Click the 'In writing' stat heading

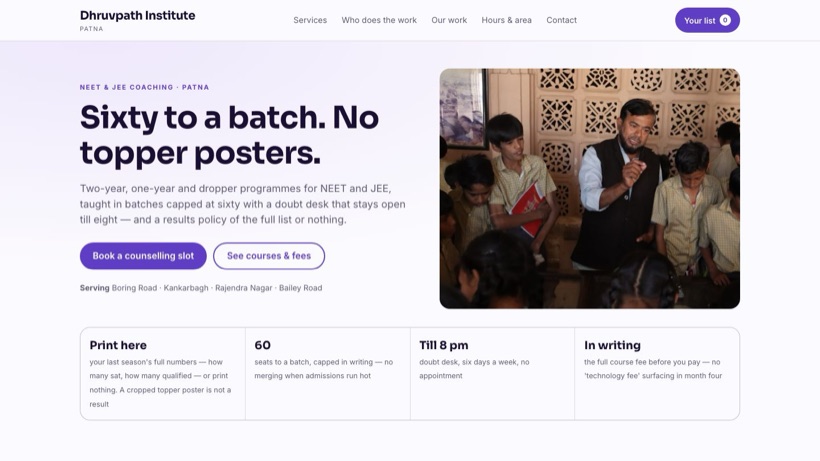(612, 345)
